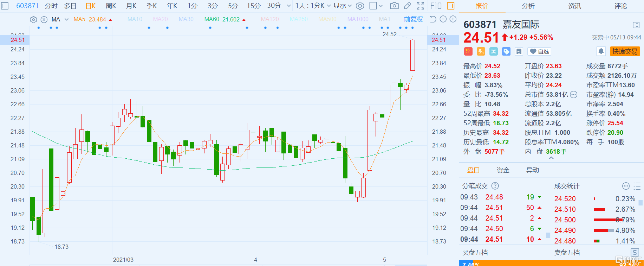Toggle the MA500 line
The image size is (644, 266).
[327, 19]
